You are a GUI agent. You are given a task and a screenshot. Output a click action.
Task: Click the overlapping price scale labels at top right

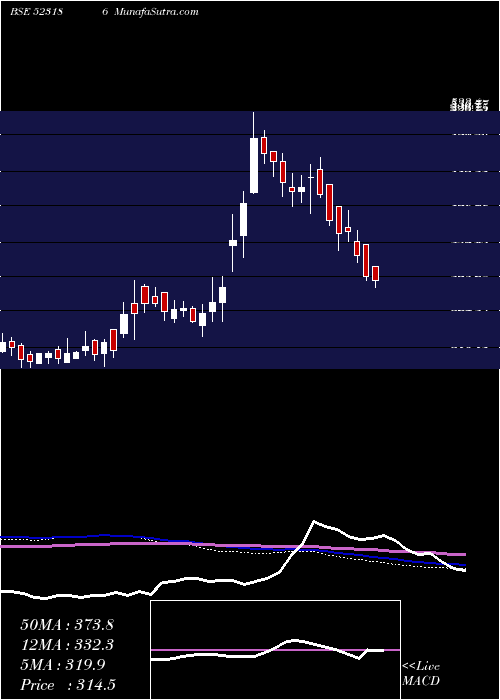[469, 106]
